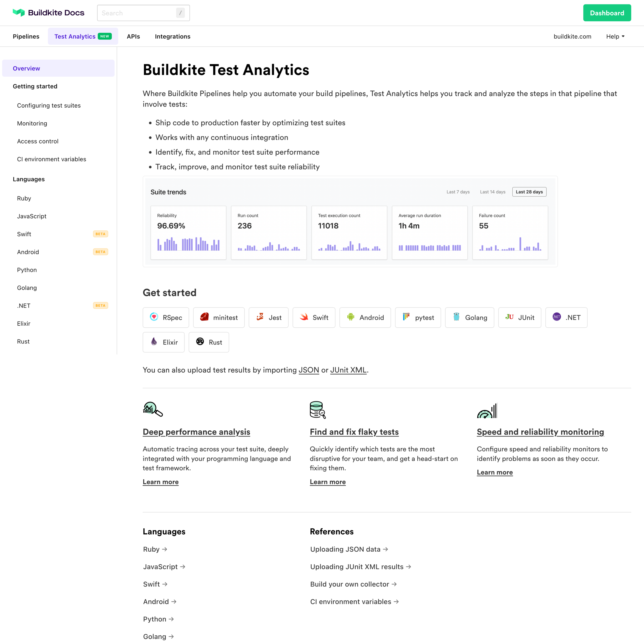
Task: Open Getting started sidebar heading
Action: click(35, 86)
